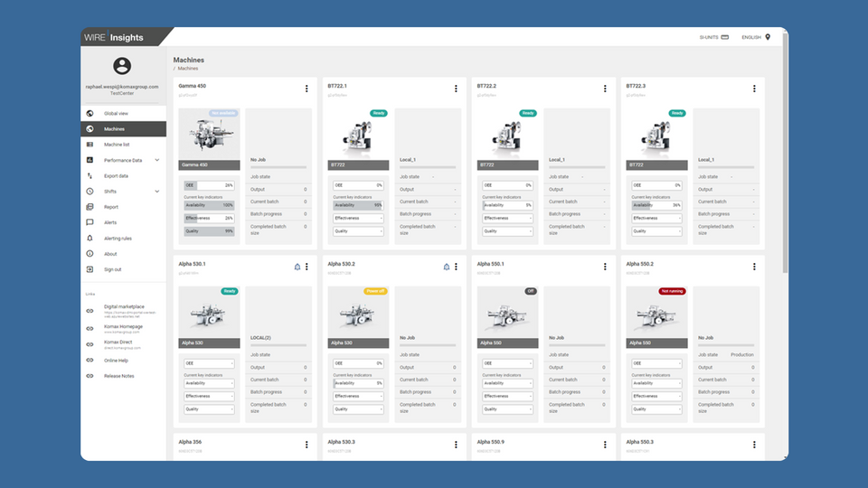Image resolution: width=868 pixels, height=488 pixels.
Task: Click the Alpha 550.2 machine thumbnail
Action: coord(656,314)
